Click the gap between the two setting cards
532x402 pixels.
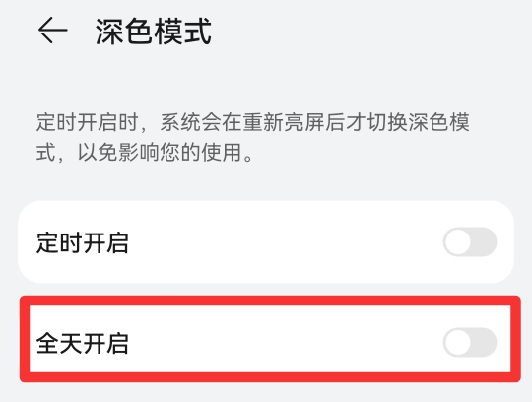coord(266,290)
